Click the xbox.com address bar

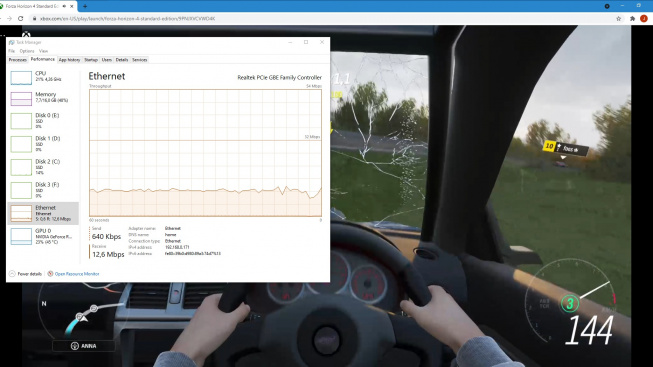click(x=325, y=18)
